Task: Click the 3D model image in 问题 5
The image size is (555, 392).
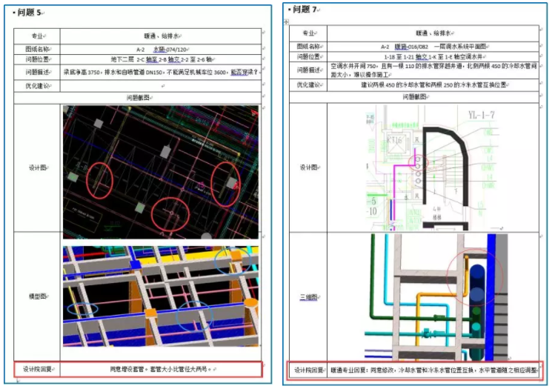Action: tap(160, 296)
